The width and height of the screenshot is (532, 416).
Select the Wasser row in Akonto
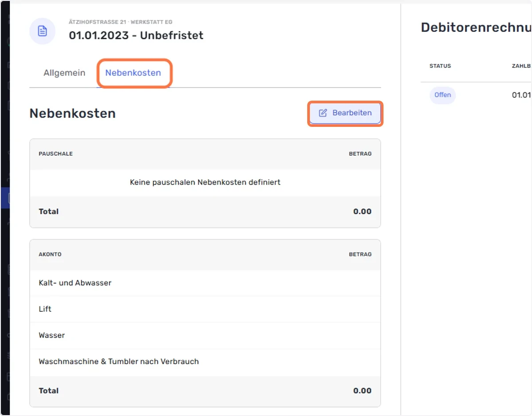pos(205,335)
